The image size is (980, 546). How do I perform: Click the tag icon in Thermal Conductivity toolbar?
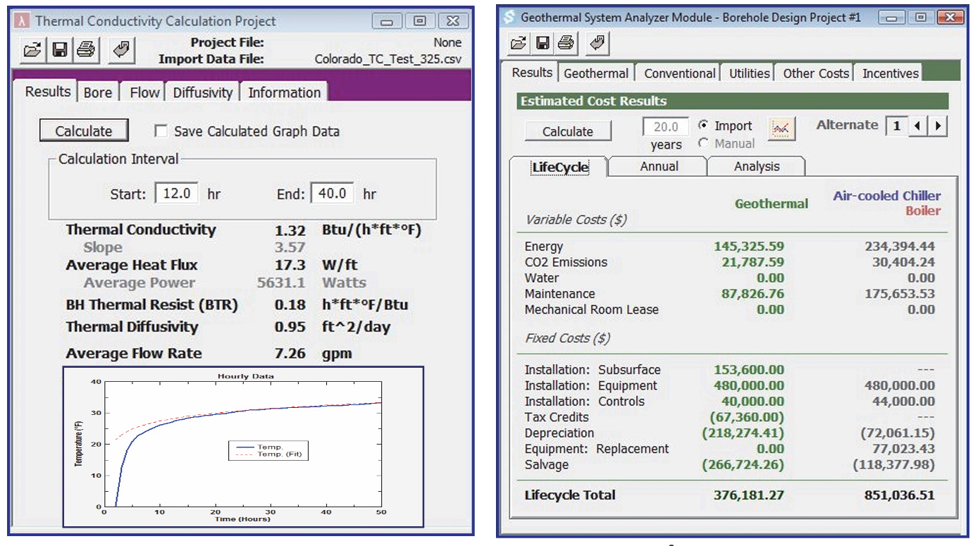point(123,50)
